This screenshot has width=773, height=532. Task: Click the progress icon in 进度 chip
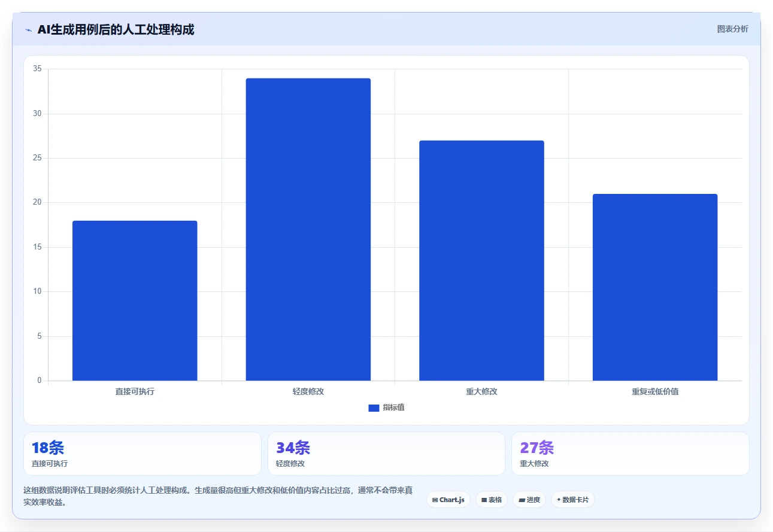522,500
